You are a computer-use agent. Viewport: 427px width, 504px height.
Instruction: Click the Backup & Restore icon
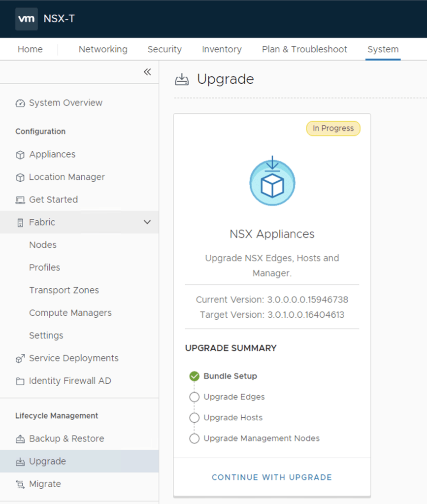tap(20, 439)
